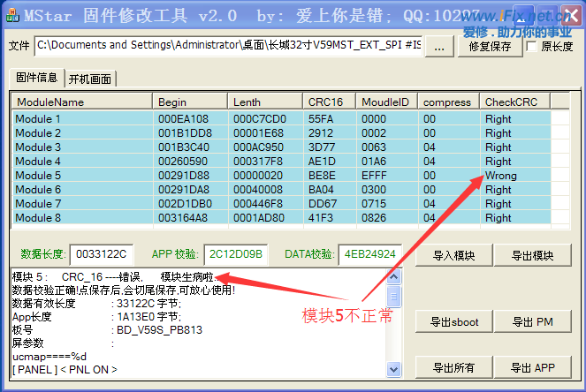Viewport: 586px width, 392px height.
Task: Click the ModuleName column header
Action: click(x=82, y=102)
